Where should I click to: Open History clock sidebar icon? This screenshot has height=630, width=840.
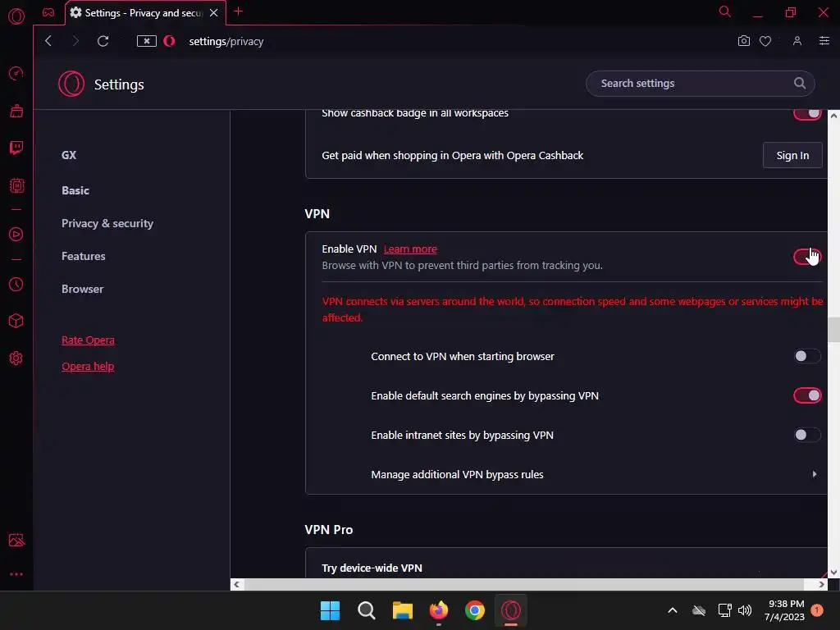coord(16,284)
